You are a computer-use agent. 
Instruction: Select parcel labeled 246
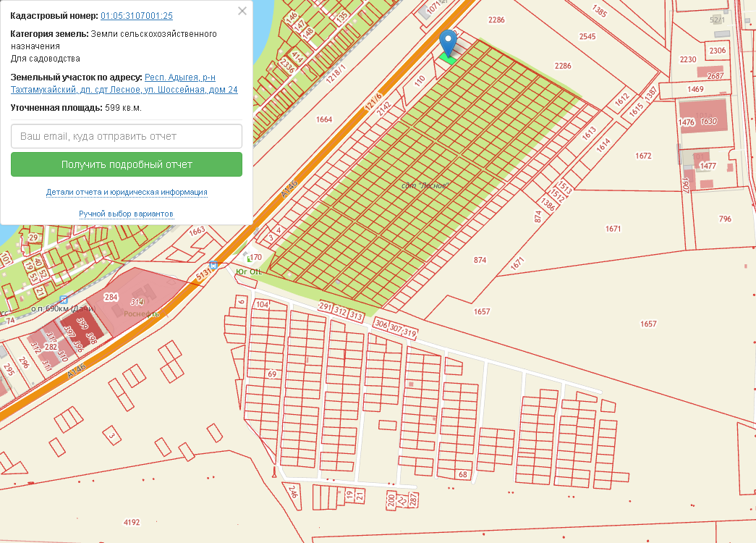tap(293, 492)
